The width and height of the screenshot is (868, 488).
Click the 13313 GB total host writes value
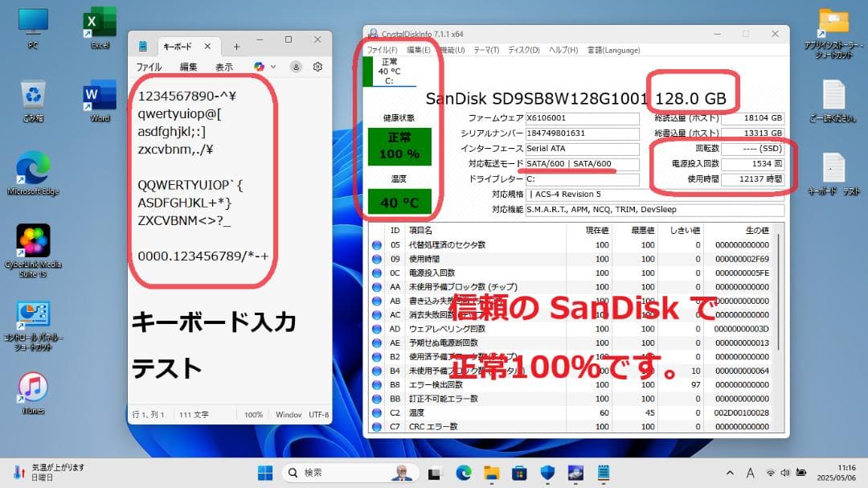click(x=753, y=133)
